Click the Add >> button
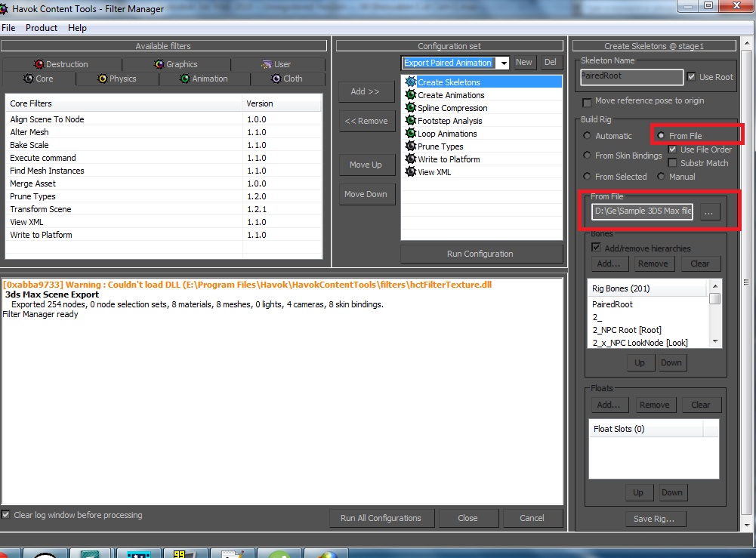This screenshot has width=756, height=558. tap(365, 91)
